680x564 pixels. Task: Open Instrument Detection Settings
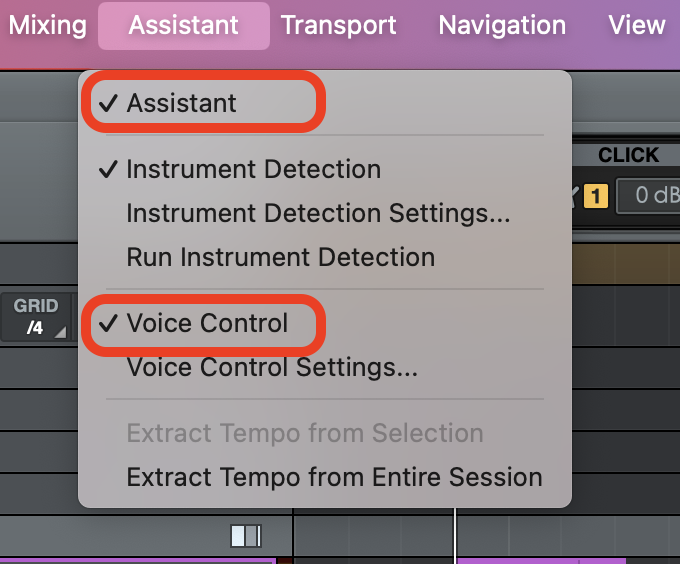click(318, 213)
